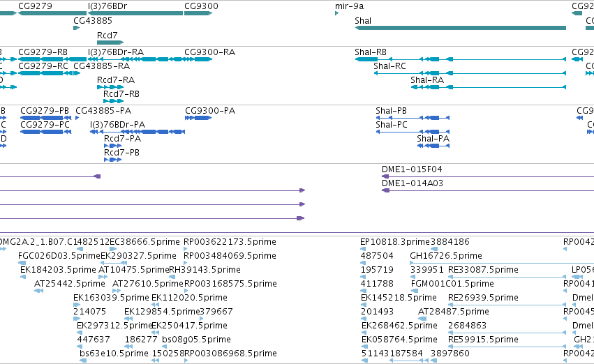Click the Rcd7 gene bar

[x=110, y=43]
